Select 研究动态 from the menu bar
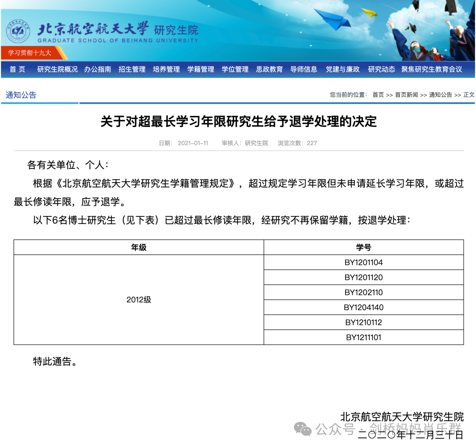The height and width of the screenshot is (448, 476). pos(381,69)
